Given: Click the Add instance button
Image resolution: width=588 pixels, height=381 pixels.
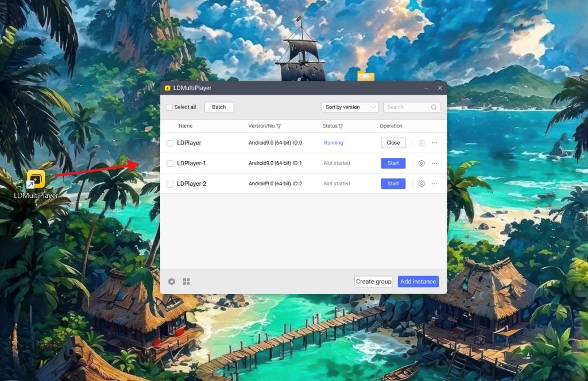Looking at the screenshot, I should click(418, 282).
